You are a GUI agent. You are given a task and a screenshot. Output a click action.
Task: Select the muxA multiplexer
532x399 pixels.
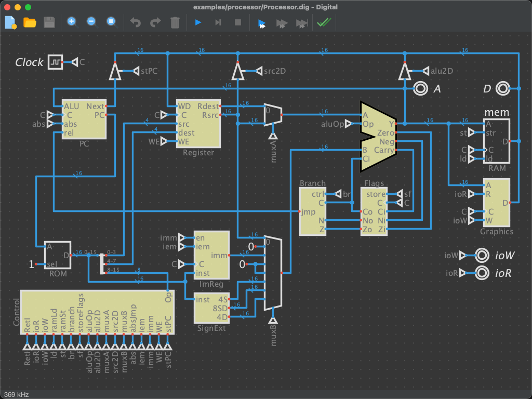(x=273, y=115)
